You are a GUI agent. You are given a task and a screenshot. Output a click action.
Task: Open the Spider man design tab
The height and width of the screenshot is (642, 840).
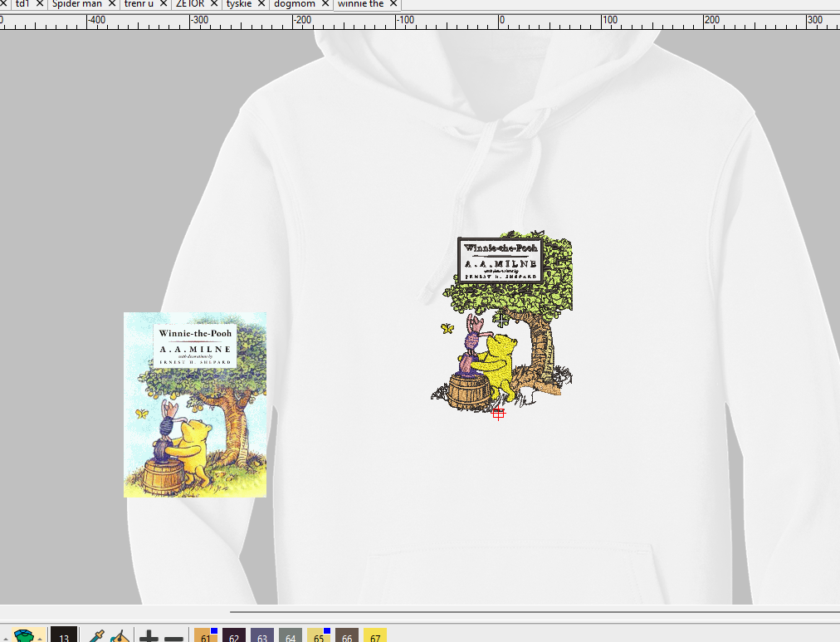click(76, 4)
